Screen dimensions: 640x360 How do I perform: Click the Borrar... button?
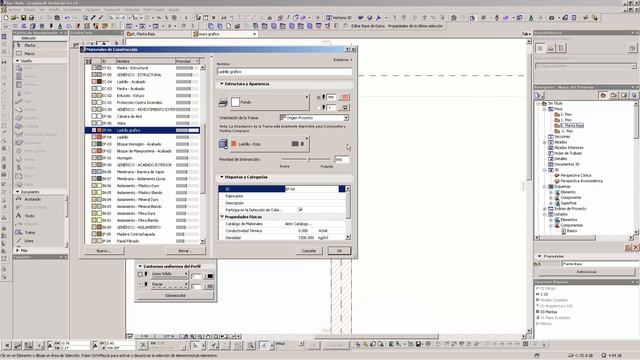[x=186, y=251]
